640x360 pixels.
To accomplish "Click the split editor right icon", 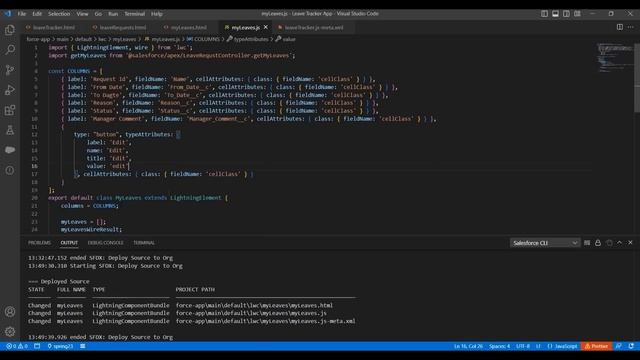I will tap(620, 27).
